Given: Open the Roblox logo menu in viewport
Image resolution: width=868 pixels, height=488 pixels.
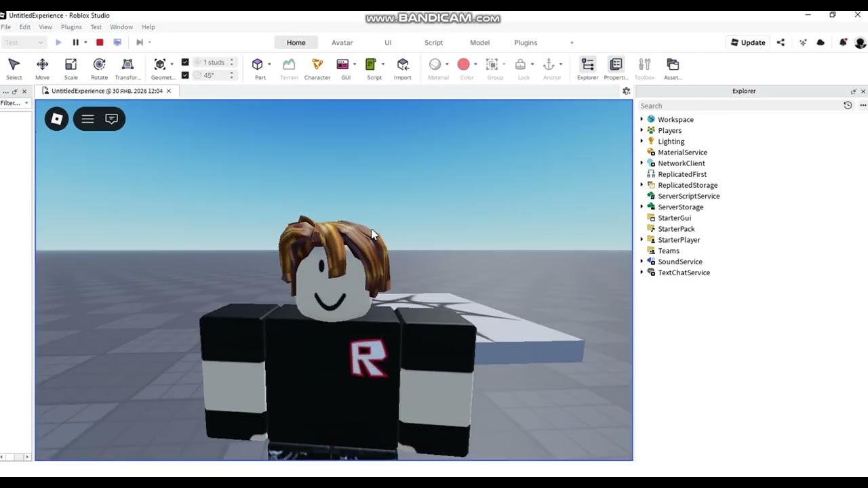Looking at the screenshot, I should pos(57,119).
